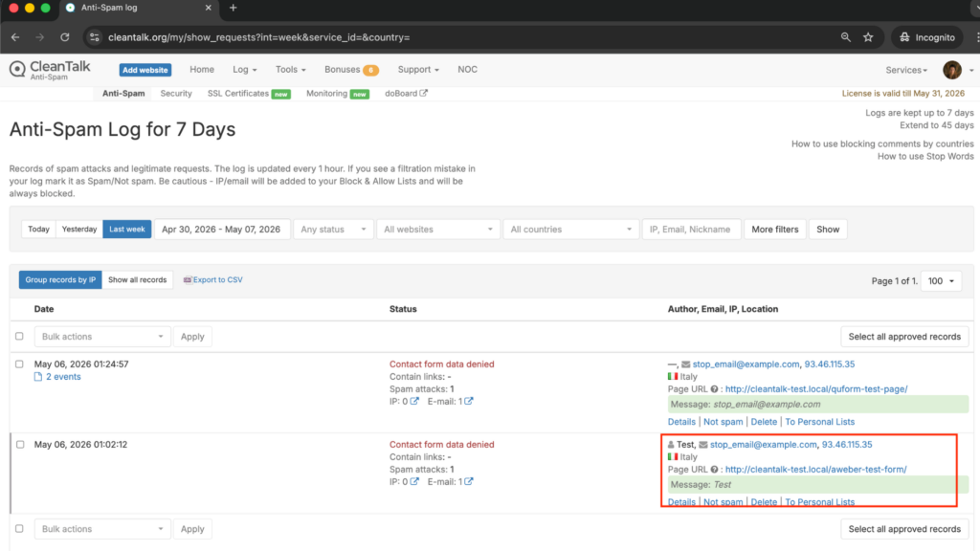Focus the IP, Email, Nickname search field

click(x=691, y=230)
